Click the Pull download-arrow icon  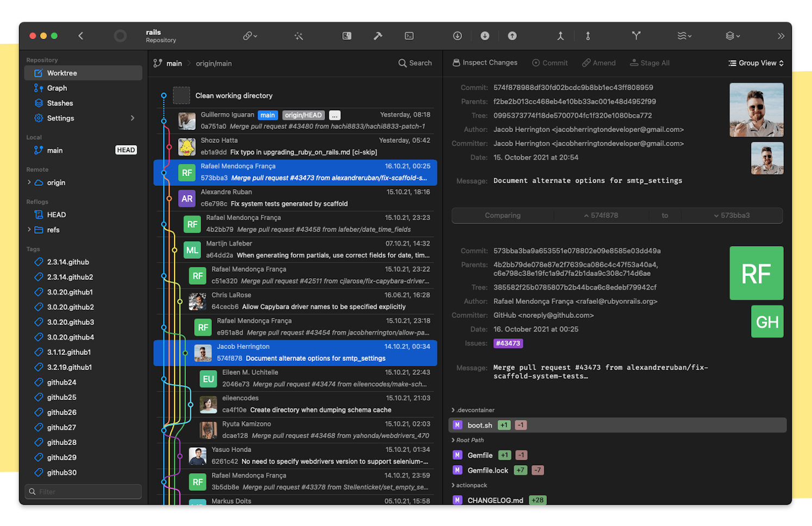tap(484, 36)
